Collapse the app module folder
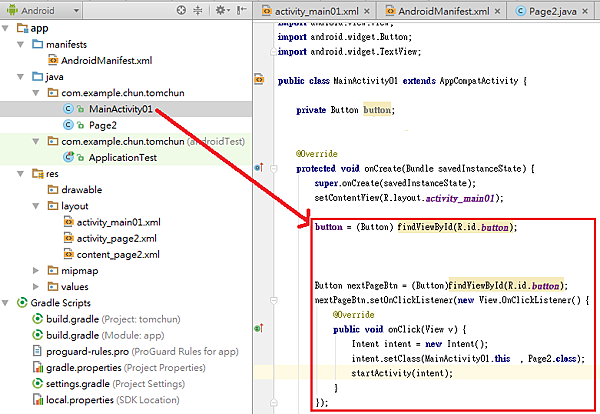Image resolution: width=600 pixels, height=414 pixels. (x=7, y=29)
